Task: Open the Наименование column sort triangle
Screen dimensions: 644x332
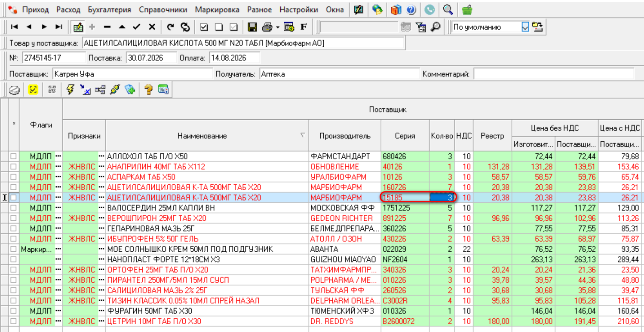Action: coord(303,135)
